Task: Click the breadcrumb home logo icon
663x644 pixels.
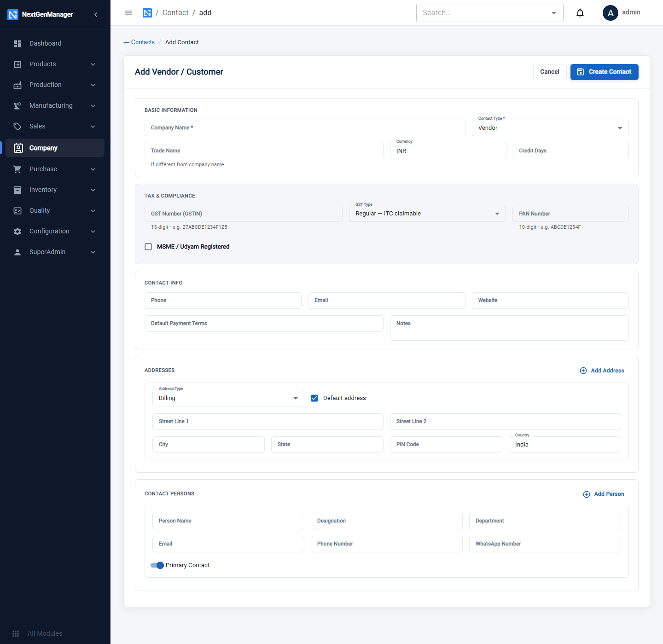Action: tap(147, 13)
